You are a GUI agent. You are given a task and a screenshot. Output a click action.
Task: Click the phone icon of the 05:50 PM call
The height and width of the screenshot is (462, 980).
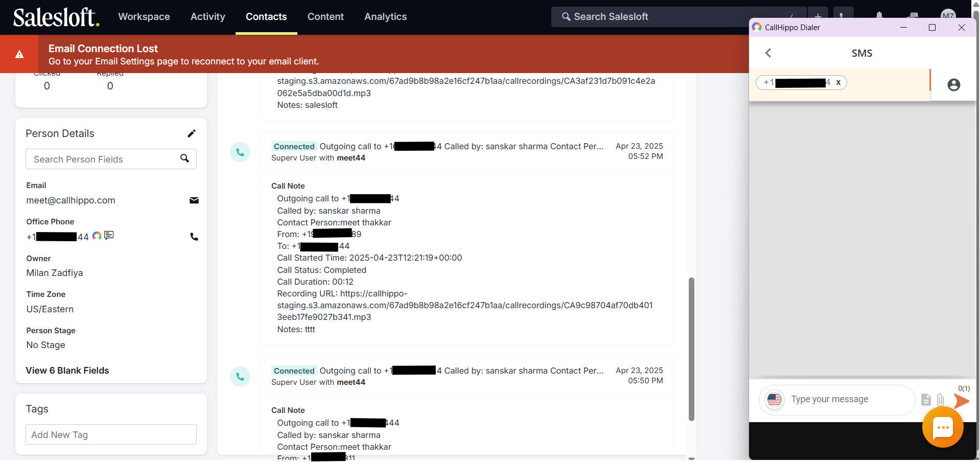click(240, 377)
